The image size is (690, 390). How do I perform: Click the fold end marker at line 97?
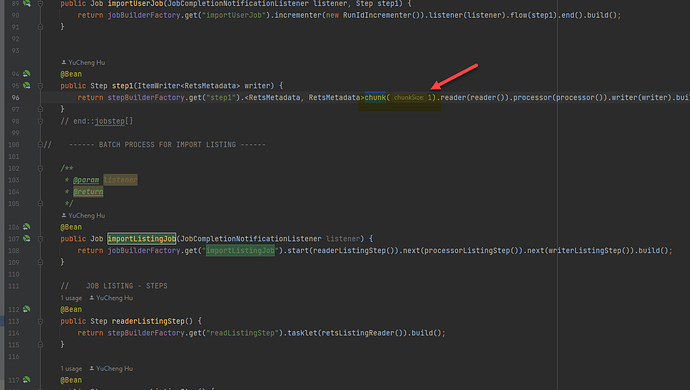40,109
